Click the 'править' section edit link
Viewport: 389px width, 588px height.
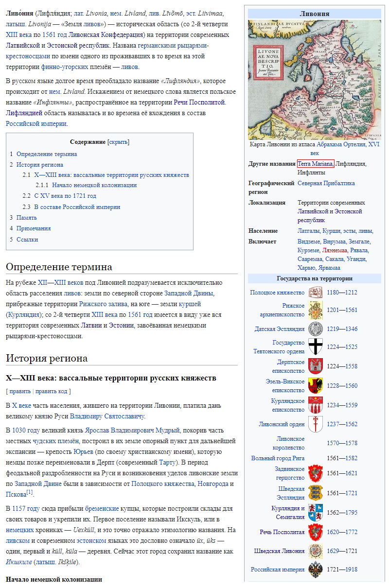pos(19,391)
